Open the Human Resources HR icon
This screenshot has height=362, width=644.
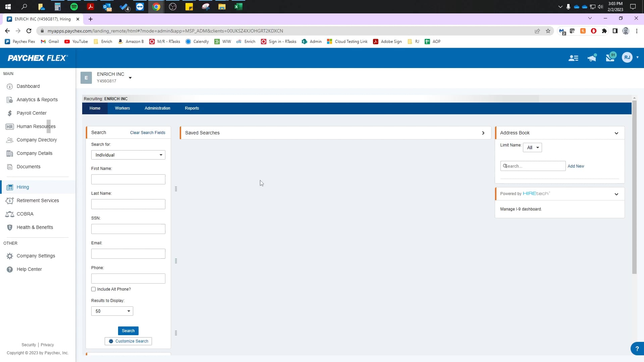[10, 127]
